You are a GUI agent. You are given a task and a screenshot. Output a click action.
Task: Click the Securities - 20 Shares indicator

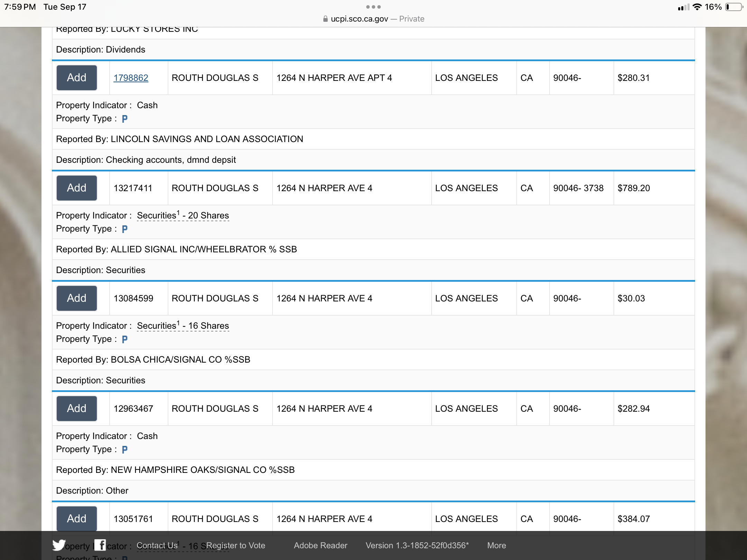tap(183, 215)
